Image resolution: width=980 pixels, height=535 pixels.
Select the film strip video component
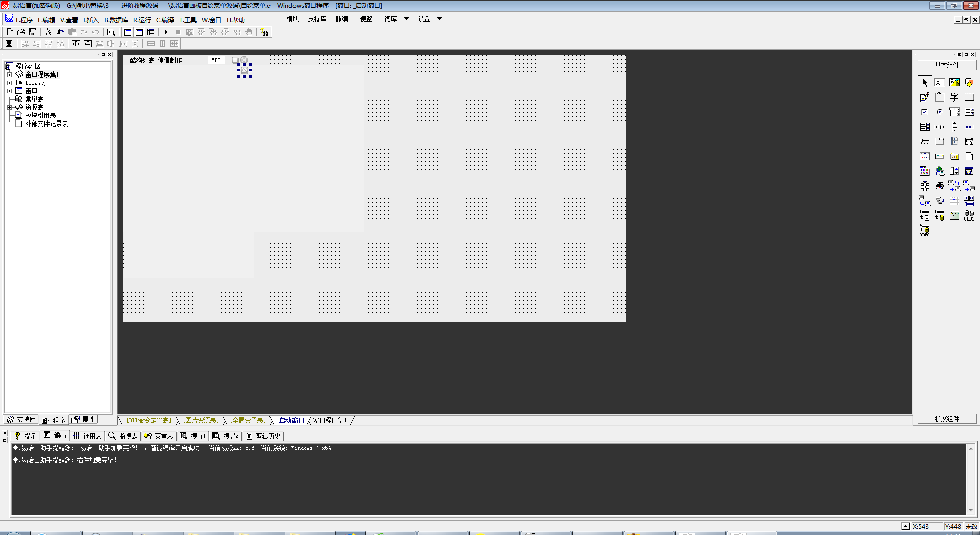pyautogui.click(x=954, y=141)
